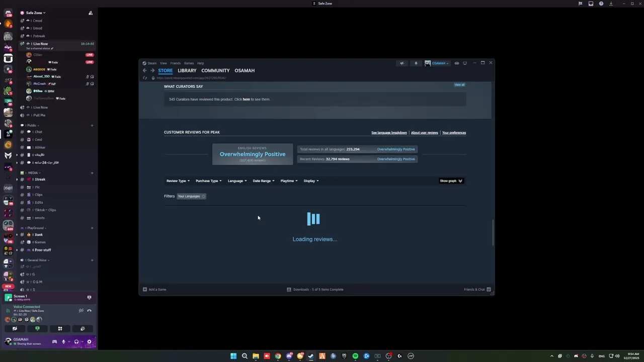The image size is (644, 362).
Task: Open Steam notifications bell
Action: click(416, 63)
